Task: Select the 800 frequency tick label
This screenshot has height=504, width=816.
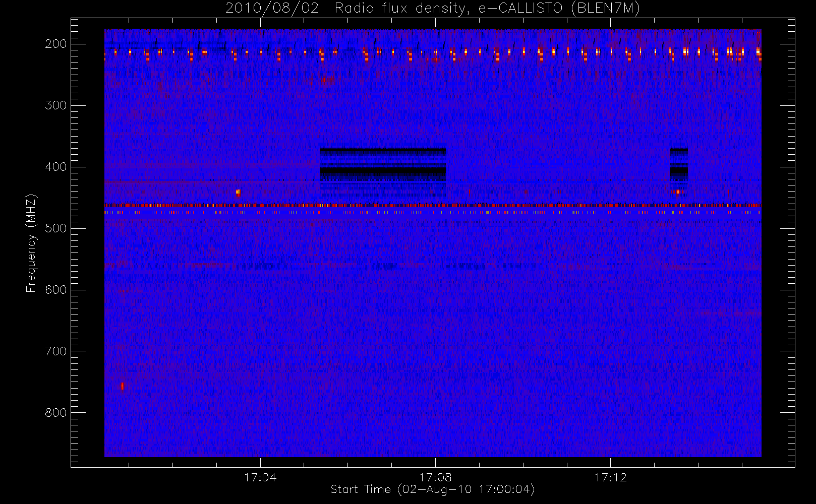Action: pos(56,413)
